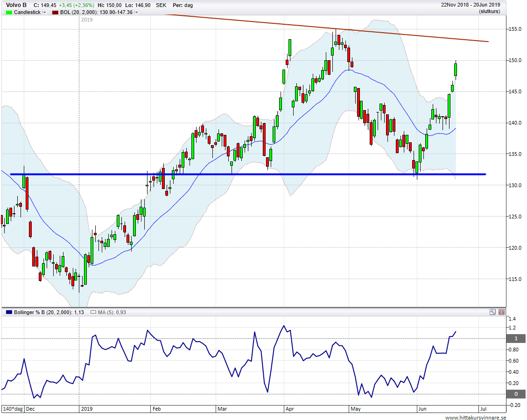Image resolution: width=527 pixels, height=420 pixels.
Task: Click the Jun label on time axis
Action: pos(422,409)
